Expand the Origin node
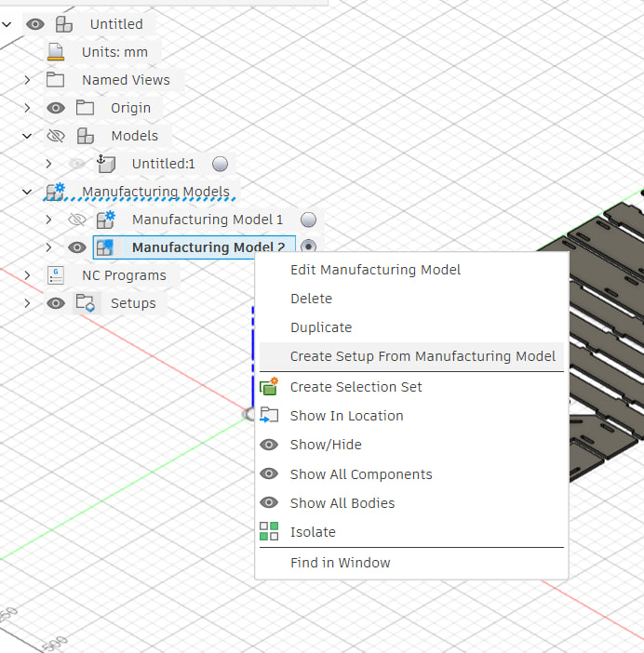 [x=27, y=108]
